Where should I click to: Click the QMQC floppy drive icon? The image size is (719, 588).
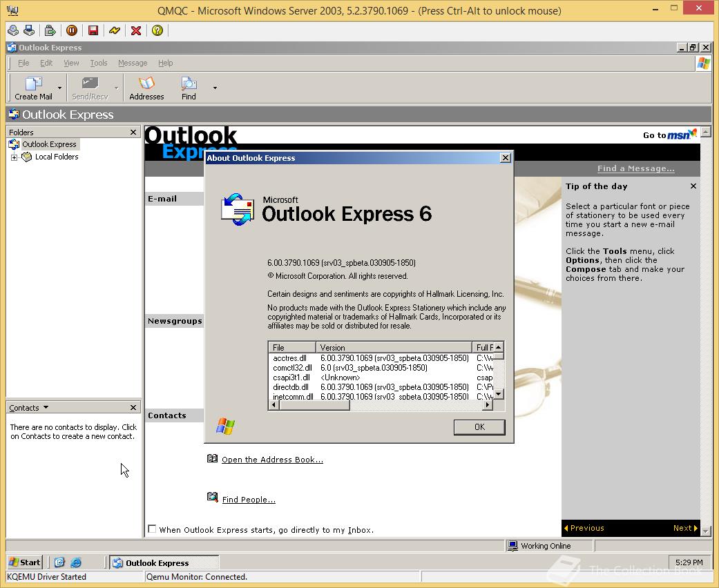29,30
